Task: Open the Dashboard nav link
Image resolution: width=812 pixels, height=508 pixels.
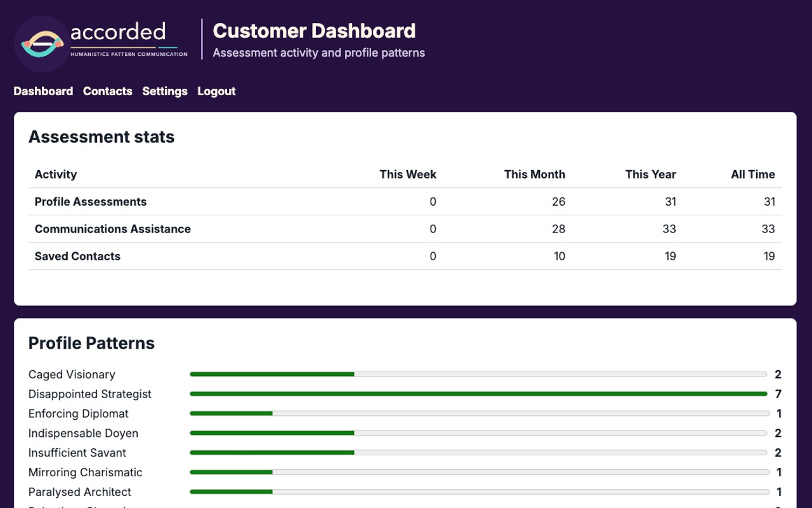Action: [43, 91]
